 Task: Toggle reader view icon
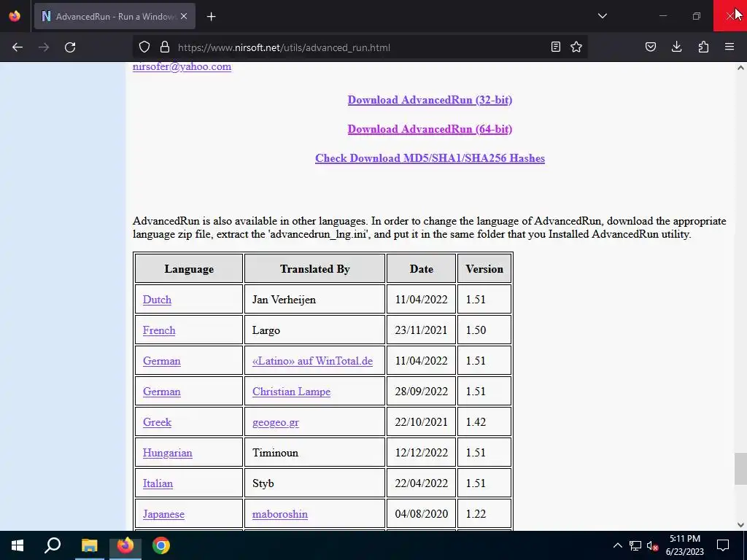pos(555,47)
